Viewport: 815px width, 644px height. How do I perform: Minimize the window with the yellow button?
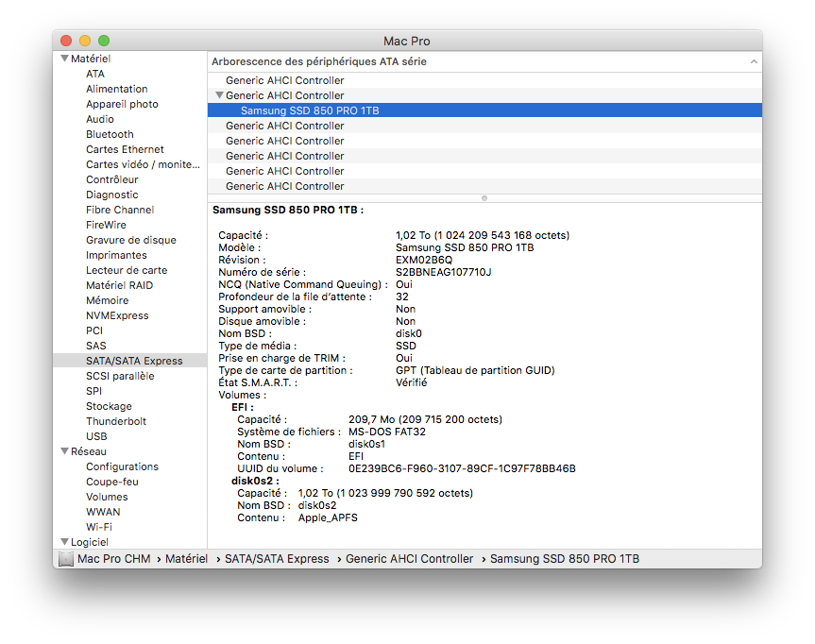pyautogui.click(x=85, y=41)
